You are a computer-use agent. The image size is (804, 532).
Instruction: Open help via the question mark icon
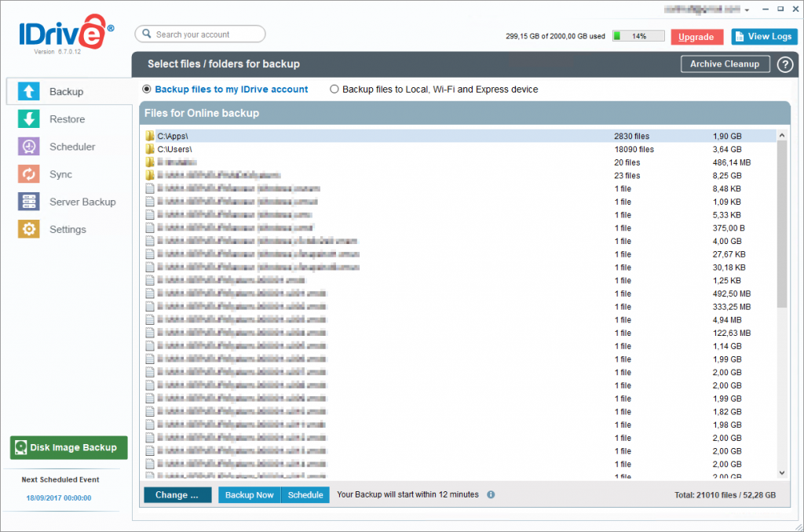click(784, 64)
